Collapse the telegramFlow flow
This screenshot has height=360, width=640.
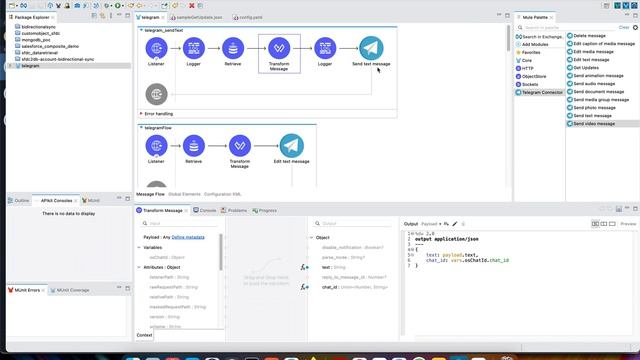click(141, 128)
